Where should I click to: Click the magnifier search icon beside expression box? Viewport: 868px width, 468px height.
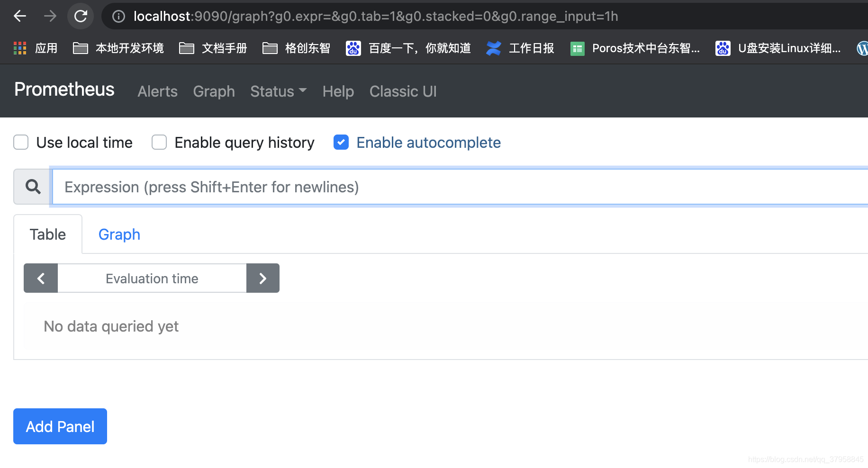point(32,187)
